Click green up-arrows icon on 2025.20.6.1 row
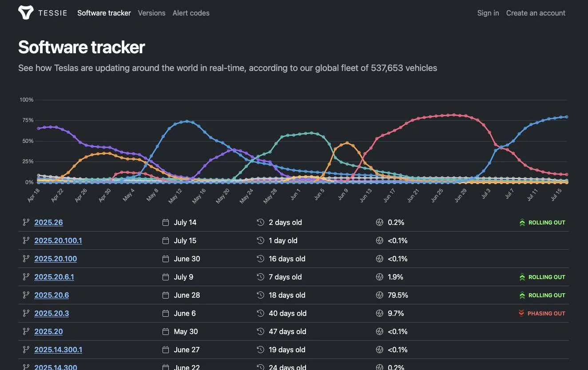This screenshot has height=370, width=588. pyautogui.click(x=522, y=277)
